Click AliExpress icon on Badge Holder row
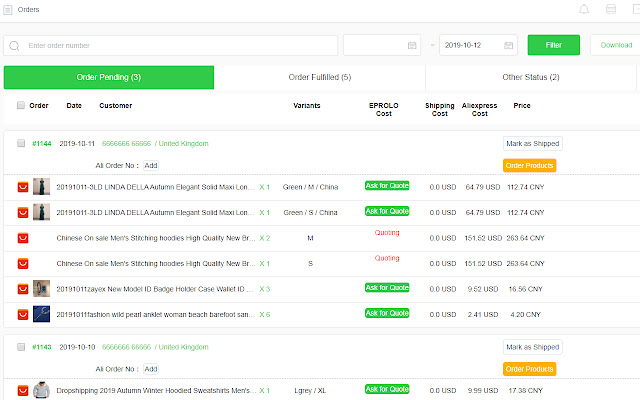Screen dimensions: 640x400 click(x=23, y=289)
